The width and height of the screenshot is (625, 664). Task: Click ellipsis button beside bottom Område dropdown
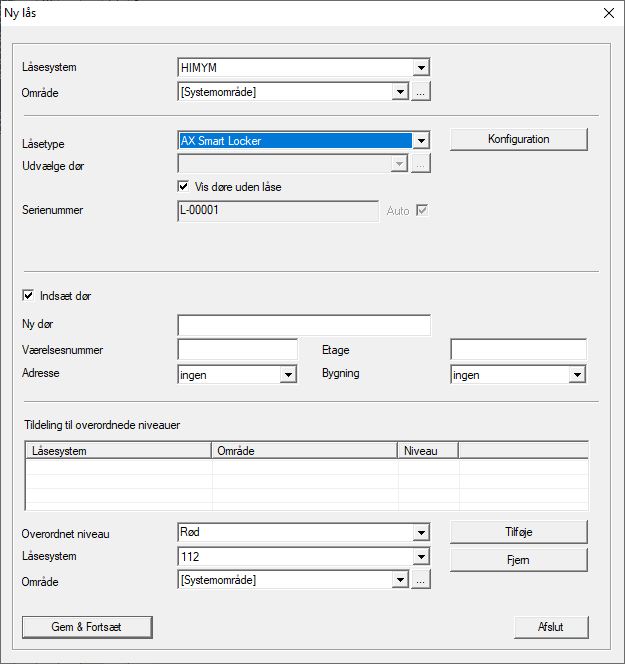point(421,580)
